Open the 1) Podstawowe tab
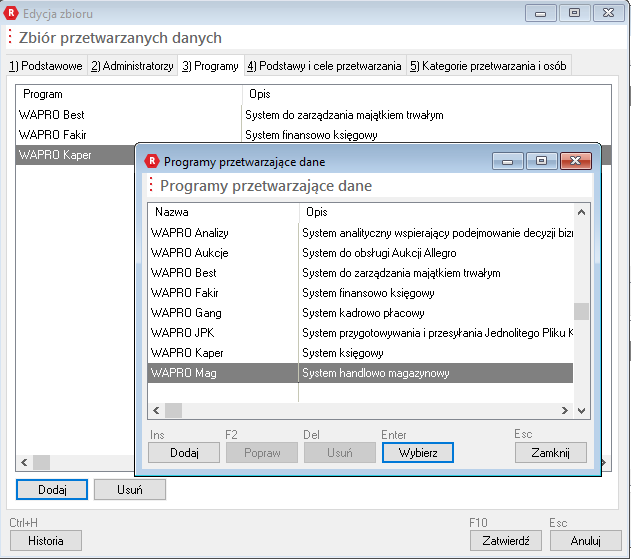 pyautogui.click(x=46, y=66)
